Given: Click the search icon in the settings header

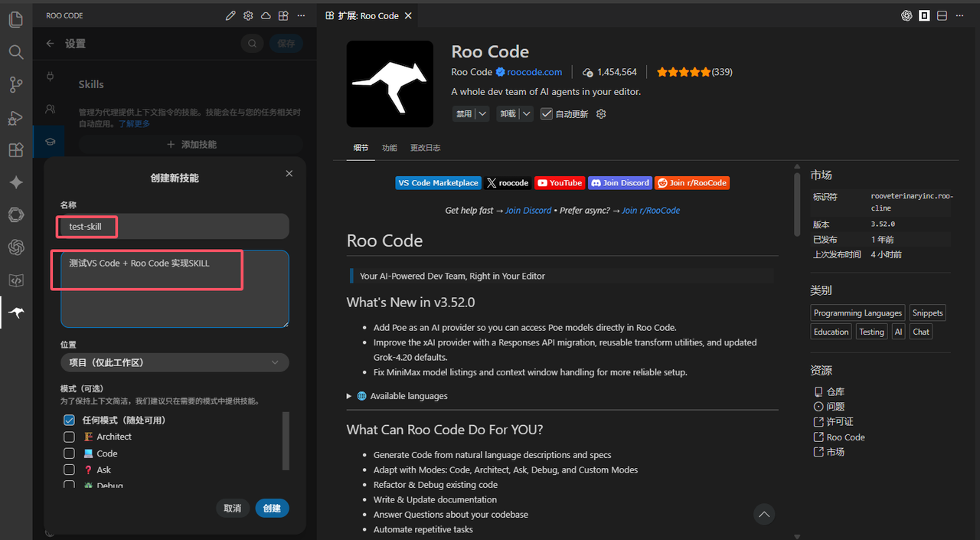Looking at the screenshot, I should coord(252,44).
